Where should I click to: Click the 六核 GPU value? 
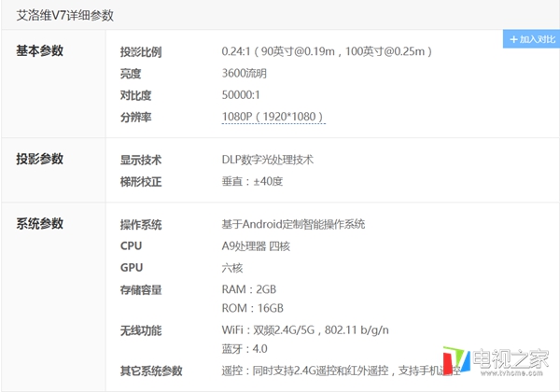[232, 268]
